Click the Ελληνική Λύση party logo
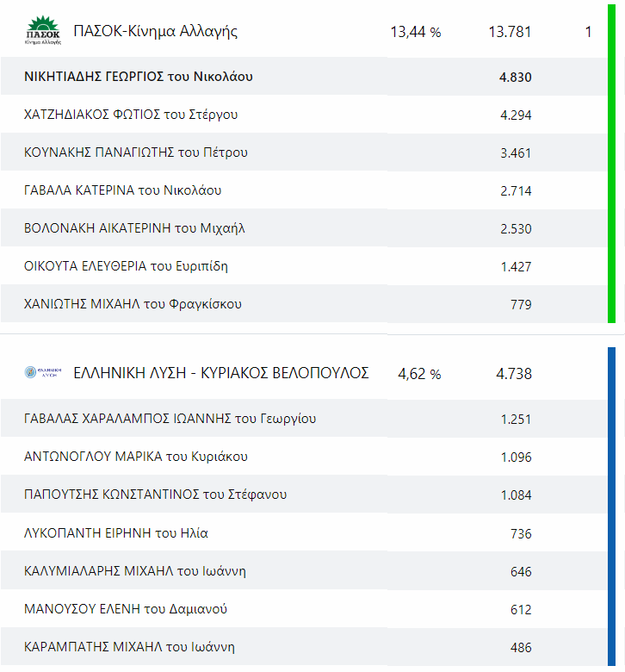Screen dimensions: 625x672 (43, 372)
